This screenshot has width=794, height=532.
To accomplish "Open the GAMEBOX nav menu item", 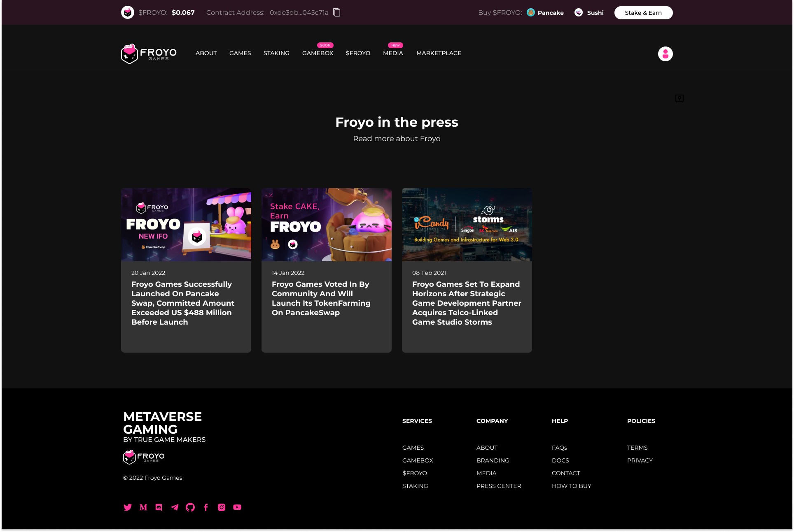I will (x=318, y=53).
